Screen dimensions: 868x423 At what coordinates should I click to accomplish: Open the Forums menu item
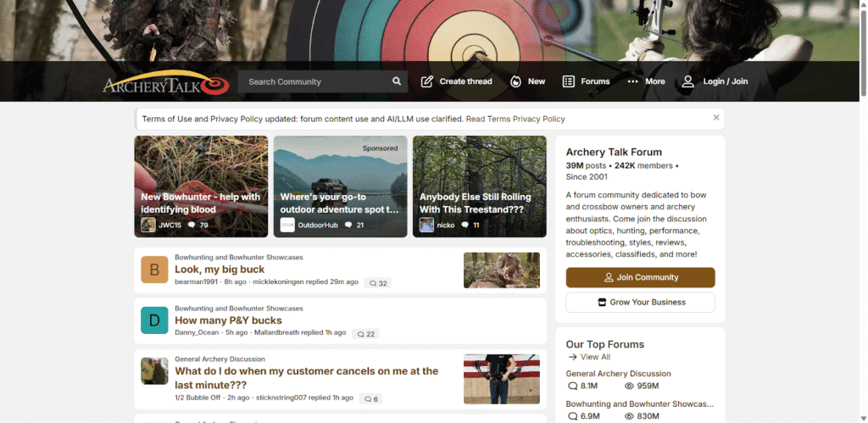coord(587,81)
